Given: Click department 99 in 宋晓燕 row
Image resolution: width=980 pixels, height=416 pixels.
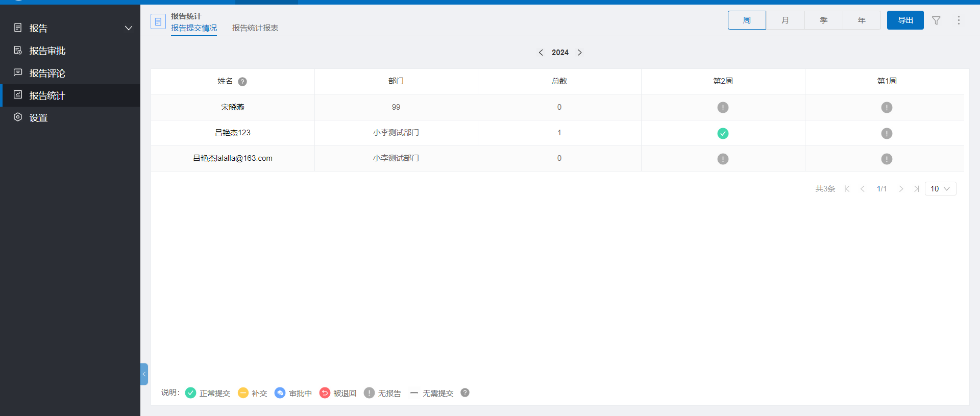Looking at the screenshot, I should pos(396,107).
